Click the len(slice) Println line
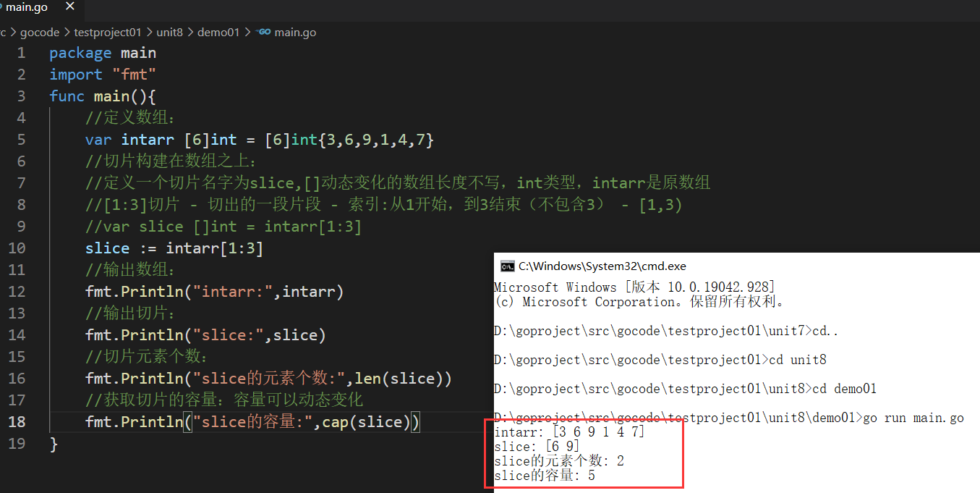 (x=268, y=379)
